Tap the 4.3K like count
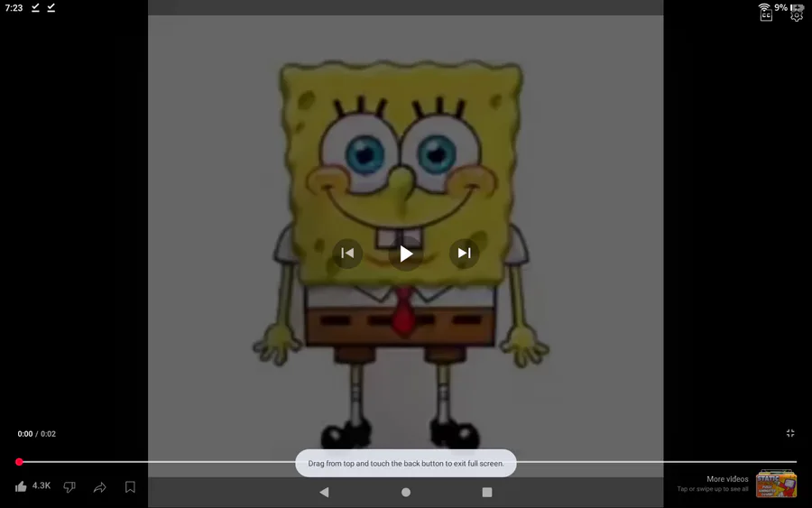 coord(42,485)
